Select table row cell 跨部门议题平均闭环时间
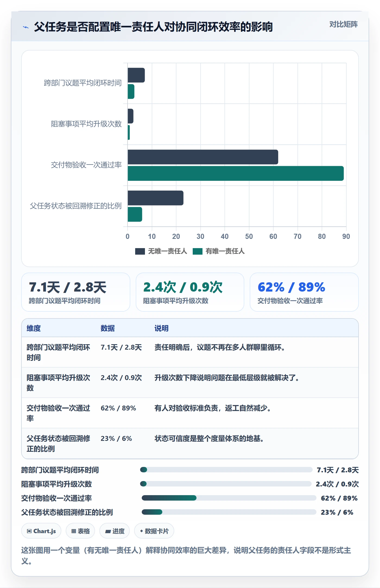Screen dimensions: 380x588 click(x=58, y=352)
